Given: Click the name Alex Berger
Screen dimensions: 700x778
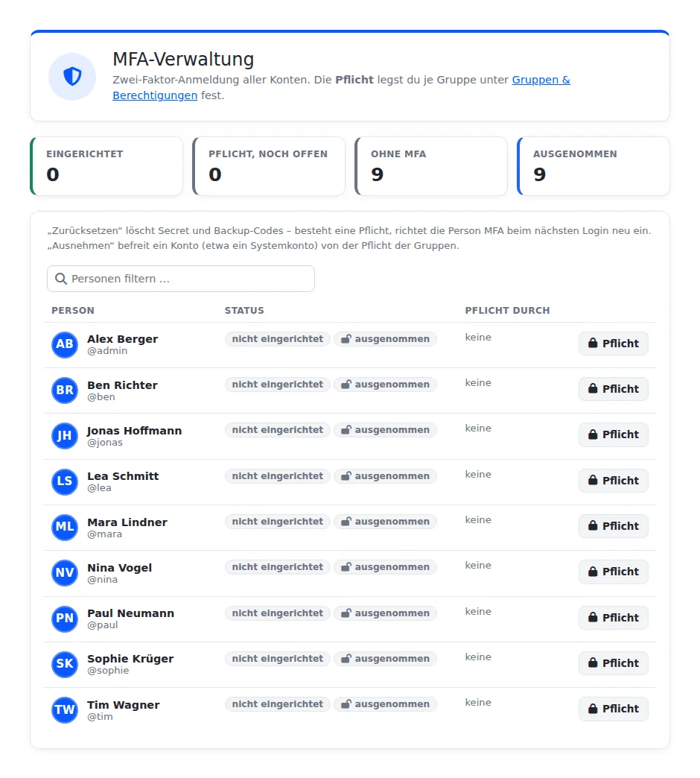Looking at the screenshot, I should pos(122,339).
